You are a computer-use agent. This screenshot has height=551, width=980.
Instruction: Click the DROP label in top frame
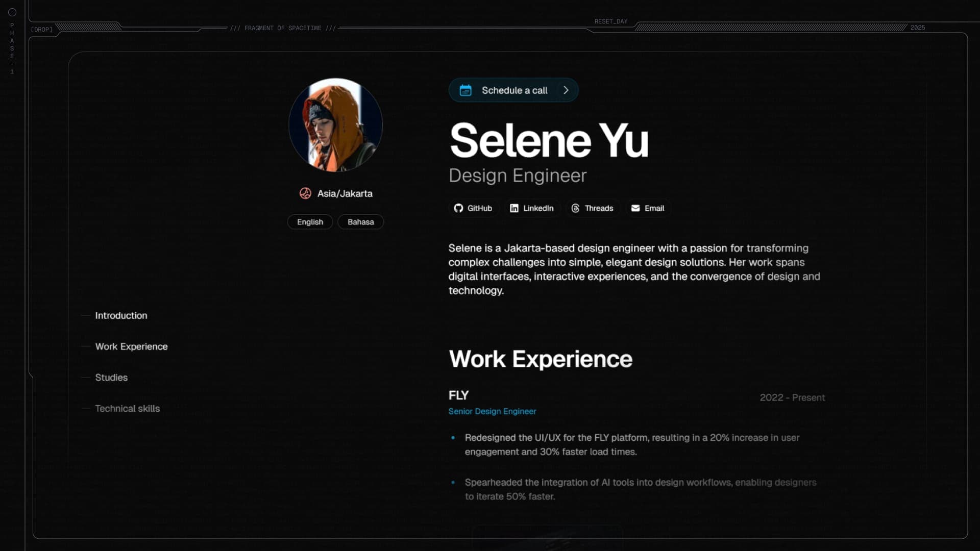coord(41,30)
